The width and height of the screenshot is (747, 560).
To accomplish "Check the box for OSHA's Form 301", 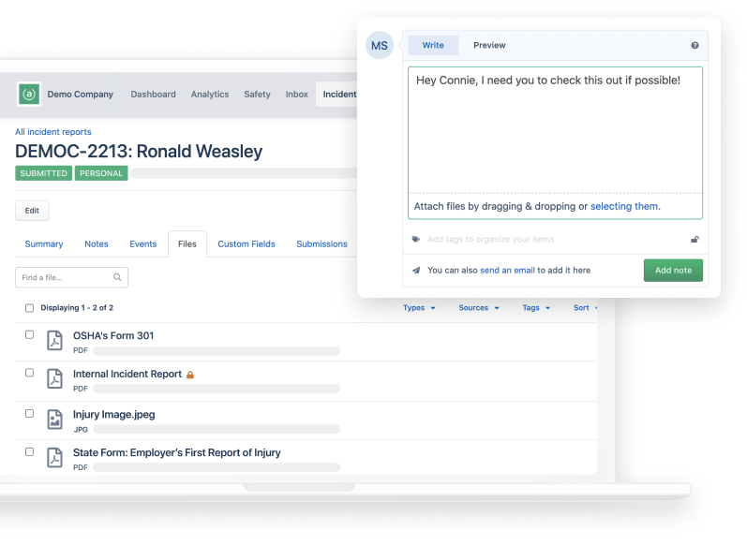I will [x=30, y=334].
